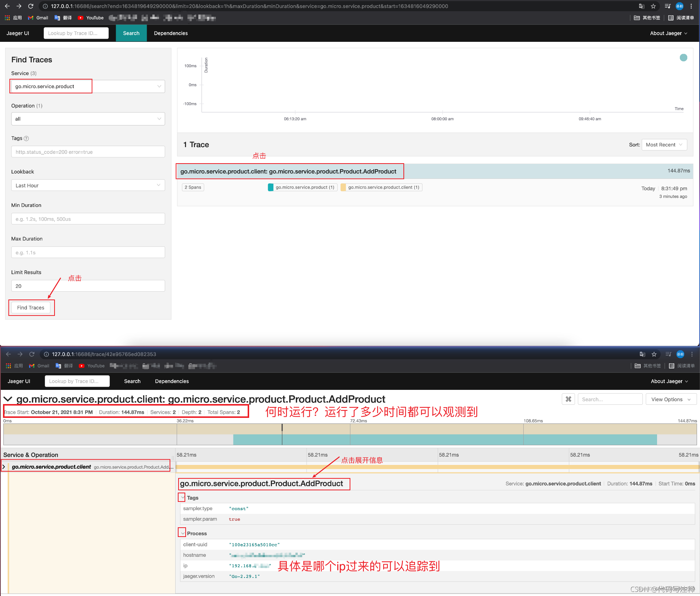The width and height of the screenshot is (700, 596).
Task: Click the Find Traces button
Action: click(x=31, y=307)
